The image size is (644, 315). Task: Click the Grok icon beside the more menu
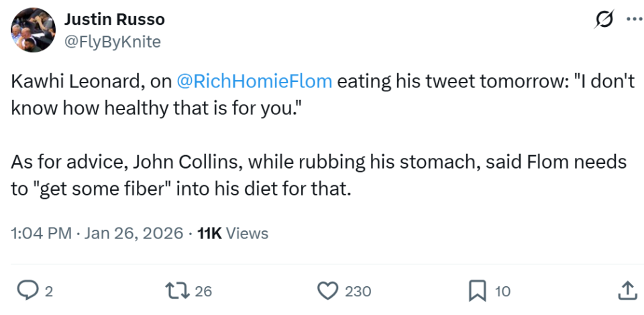click(603, 21)
